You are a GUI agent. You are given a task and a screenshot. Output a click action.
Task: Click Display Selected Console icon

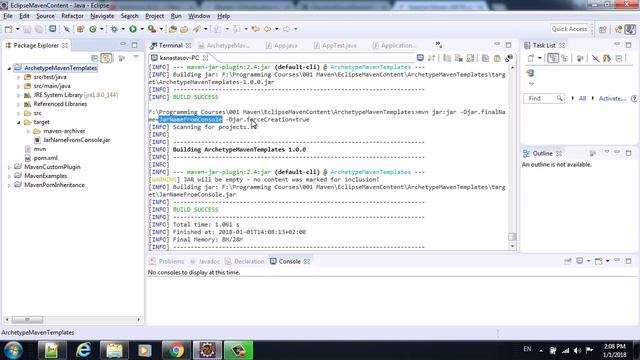(x=580, y=261)
